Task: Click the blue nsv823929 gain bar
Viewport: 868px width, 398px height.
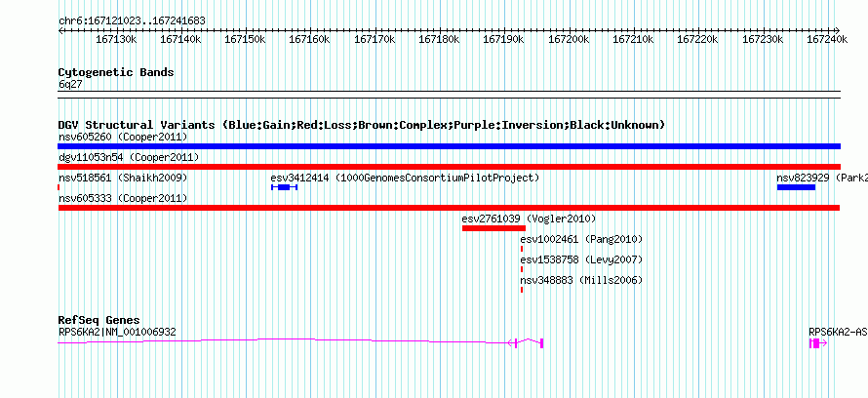Action: tap(796, 187)
